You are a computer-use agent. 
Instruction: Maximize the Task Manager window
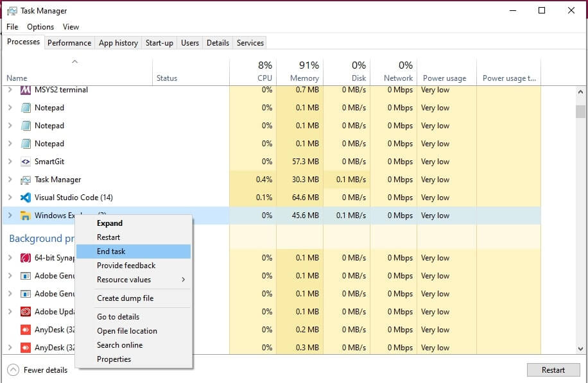(542, 10)
